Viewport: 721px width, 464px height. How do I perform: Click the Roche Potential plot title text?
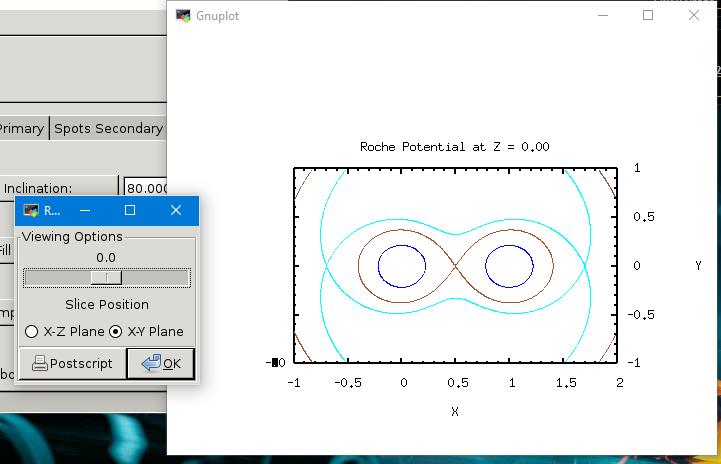[454, 147]
